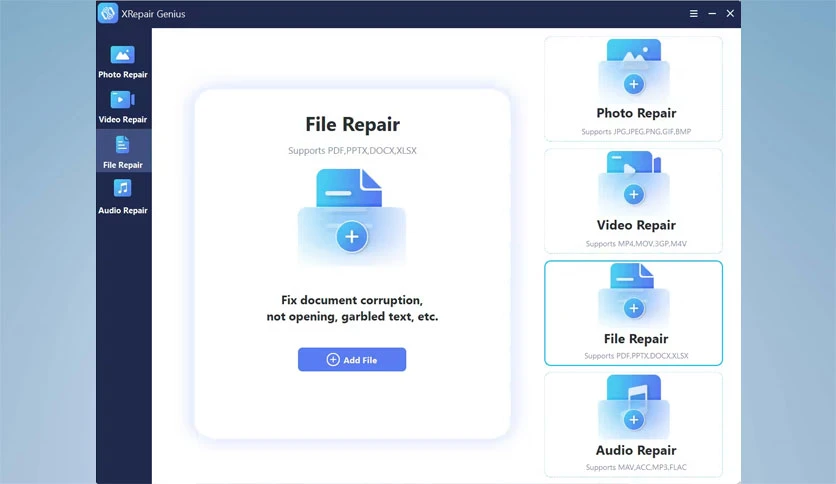Click 'Supports MAV,ACC,MP3,FLAC' text
The height and width of the screenshot is (484, 836).
(636, 467)
